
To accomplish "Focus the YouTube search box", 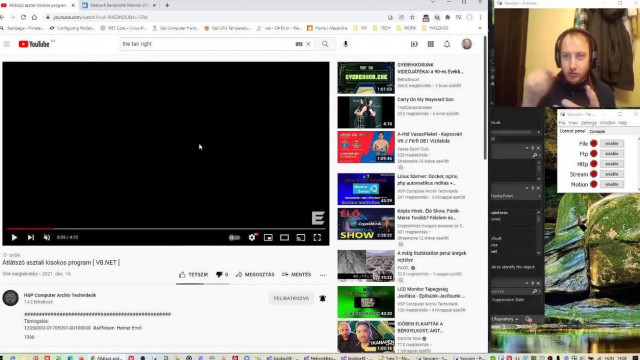I will [x=206, y=44].
